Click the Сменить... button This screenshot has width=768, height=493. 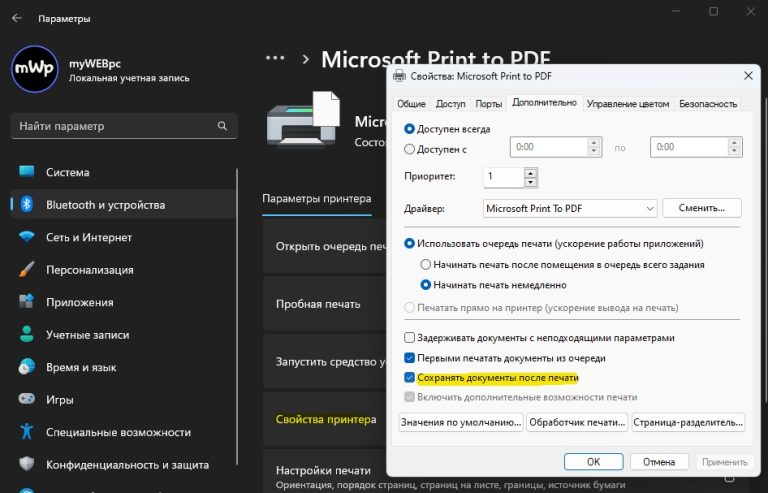coord(702,208)
